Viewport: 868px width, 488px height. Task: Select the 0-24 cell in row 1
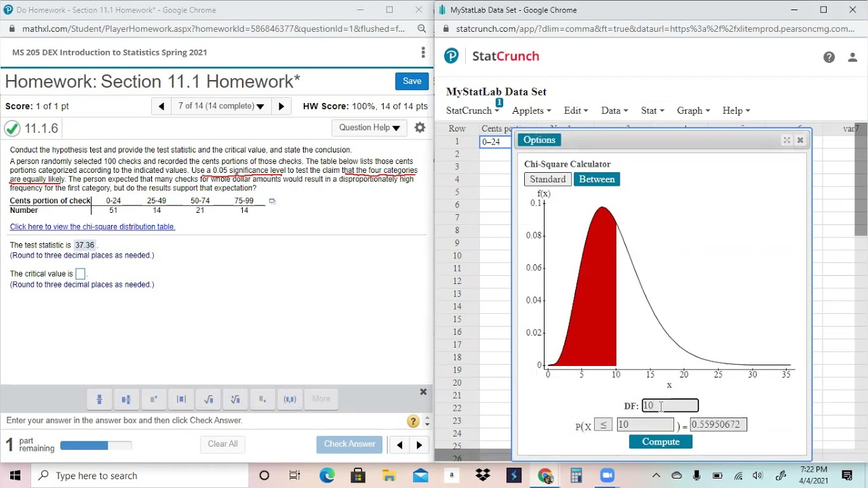(x=496, y=142)
